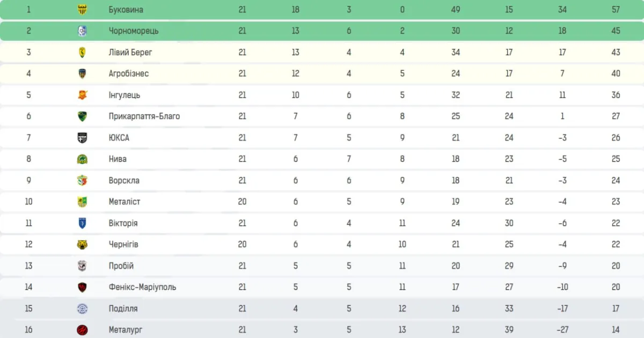Click the Нива team logo
This screenshot has height=338, width=644.
[82, 159]
